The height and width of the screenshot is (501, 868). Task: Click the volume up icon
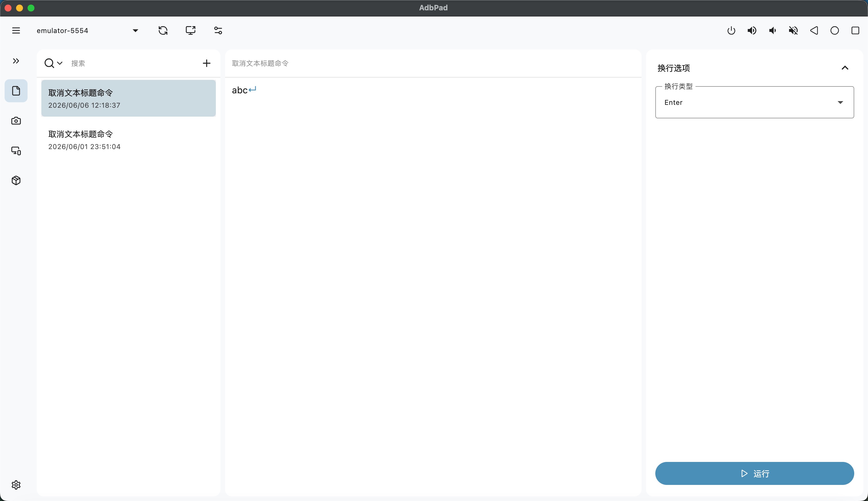coord(752,31)
